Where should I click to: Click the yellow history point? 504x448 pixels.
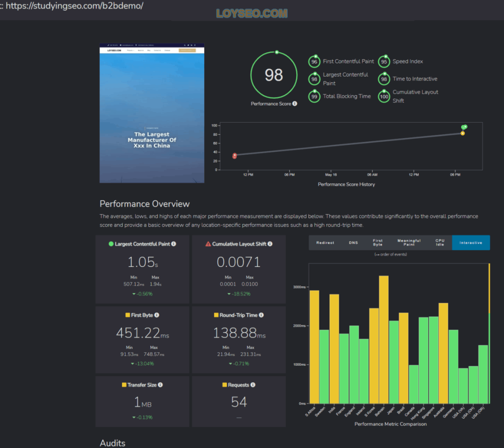[463, 133]
